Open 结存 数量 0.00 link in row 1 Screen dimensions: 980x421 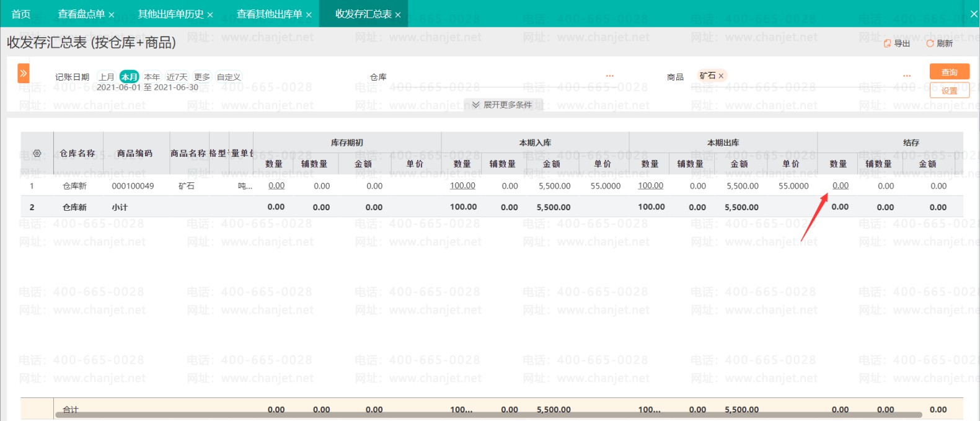(x=841, y=185)
